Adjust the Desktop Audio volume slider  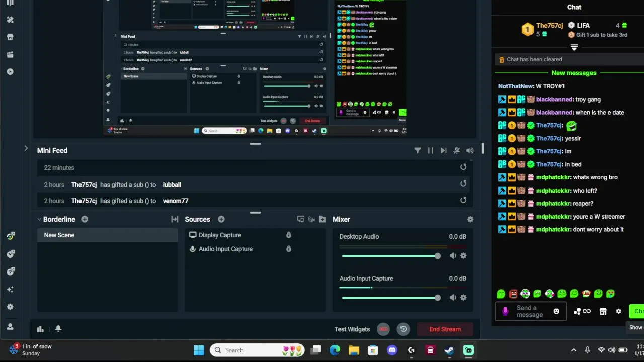tap(391, 256)
